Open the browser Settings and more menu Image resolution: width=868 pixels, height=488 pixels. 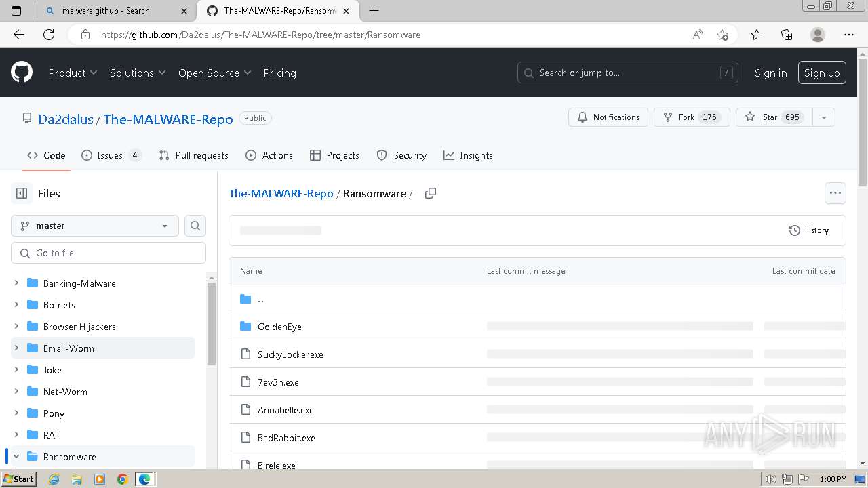pos(849,35)
